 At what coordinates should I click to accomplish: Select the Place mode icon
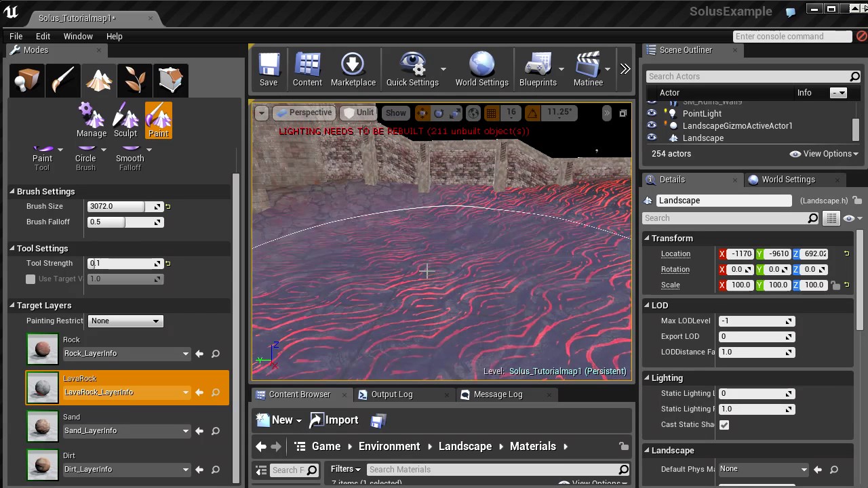click(x=27, y=80)
